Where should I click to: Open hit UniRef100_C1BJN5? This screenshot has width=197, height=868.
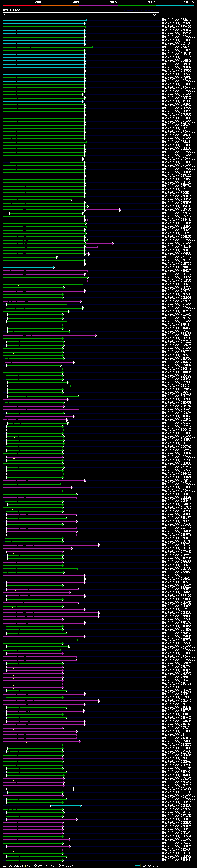pyautogui.click(x=177, y=54)
